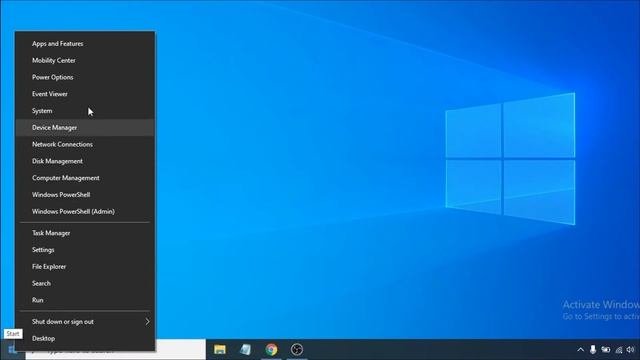
Task: Open Task Manager
Action: [85, 233]
